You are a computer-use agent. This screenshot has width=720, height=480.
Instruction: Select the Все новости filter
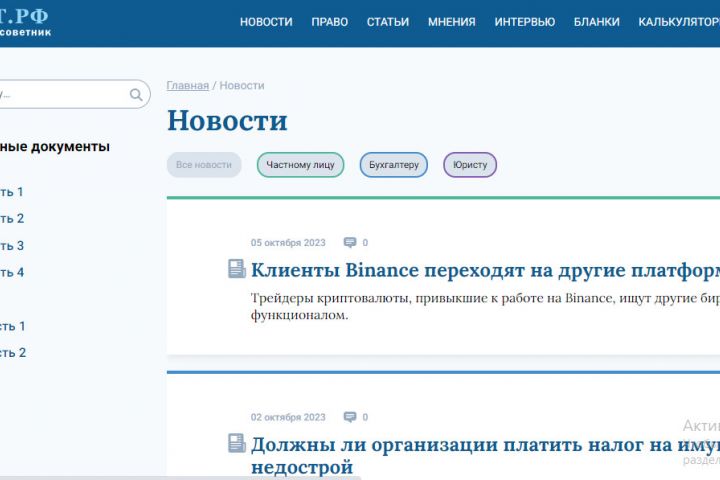click(x=204, y=165)
